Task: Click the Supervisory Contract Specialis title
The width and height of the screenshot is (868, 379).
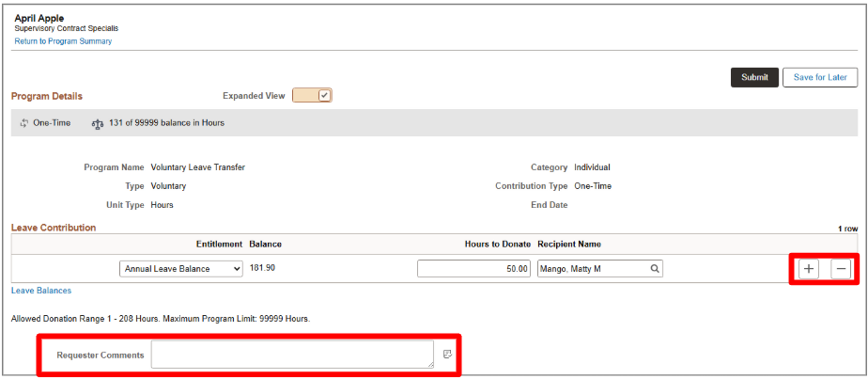Action: tap(67, 28)
